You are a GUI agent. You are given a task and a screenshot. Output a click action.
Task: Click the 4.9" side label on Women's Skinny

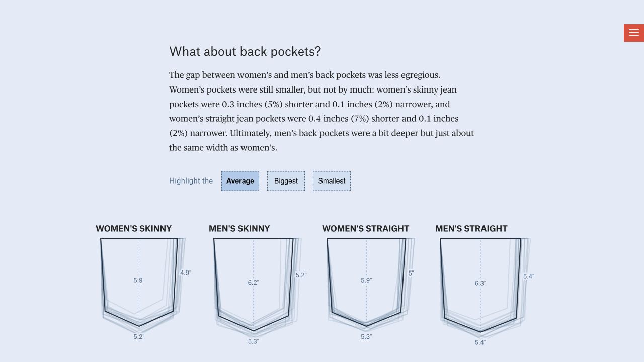pyautogui.click(x=186, y=273)
